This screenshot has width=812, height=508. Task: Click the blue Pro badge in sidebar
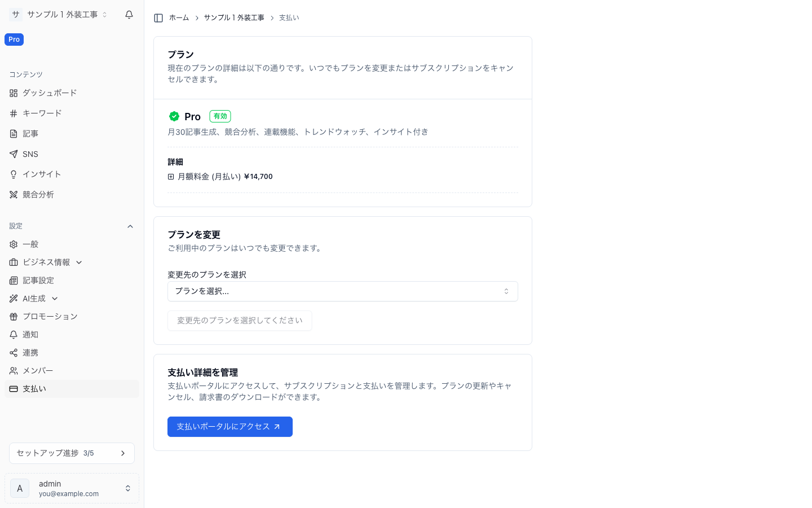14,40
